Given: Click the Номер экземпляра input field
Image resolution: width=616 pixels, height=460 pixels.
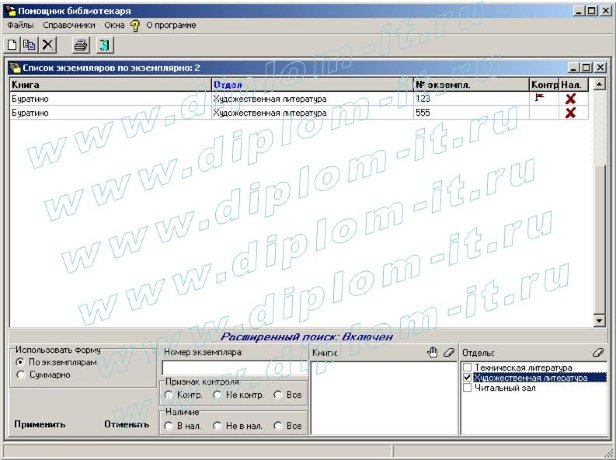Looking at the screenshot, I should 234,368.
